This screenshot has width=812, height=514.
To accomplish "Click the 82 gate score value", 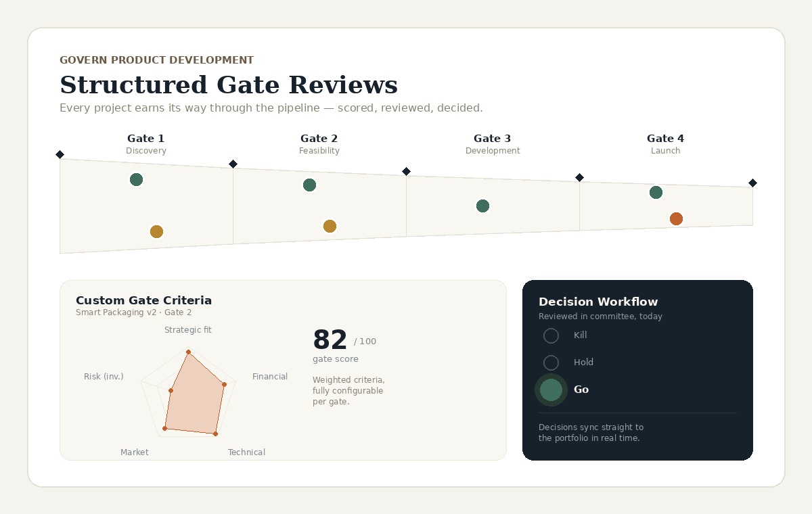I will pyautogui.click(x=330, y=340).
